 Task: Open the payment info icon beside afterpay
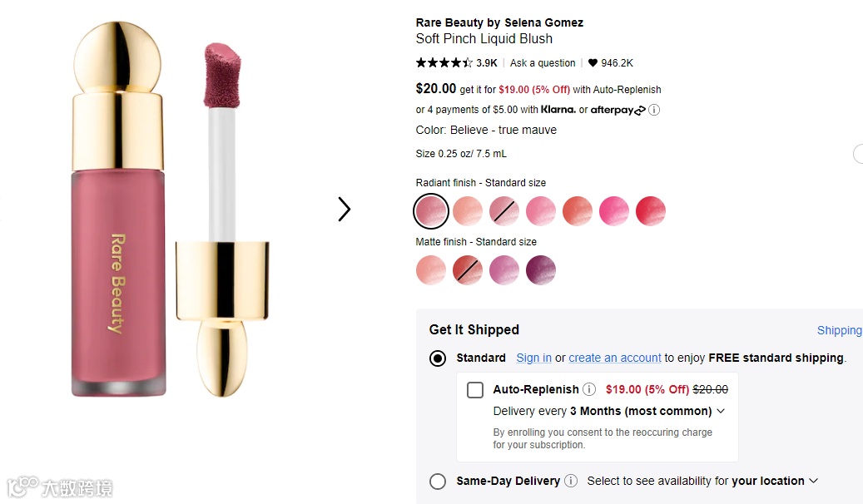(654, 110)
